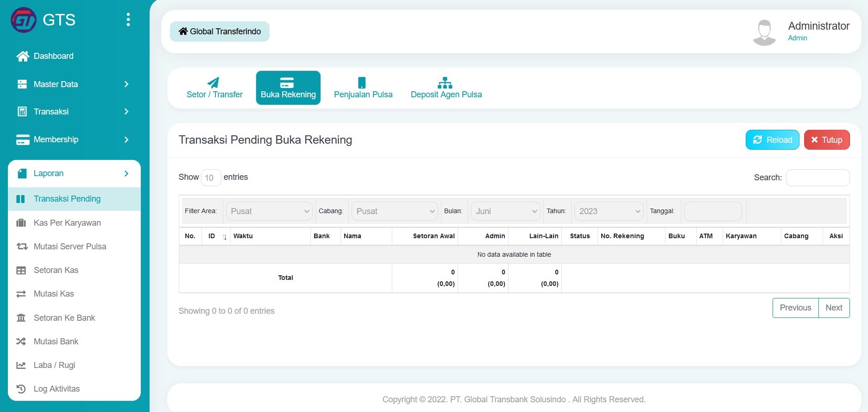Click the Mutasi Kas exchange arrows icon
Viewport: 868px width, 412px height.
[x=21, y=294]
